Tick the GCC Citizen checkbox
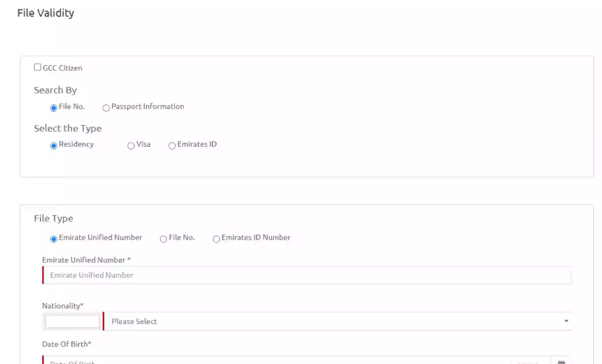Image resolution: width=602 pixels, height=364 pixels. [x=37, y=67]
